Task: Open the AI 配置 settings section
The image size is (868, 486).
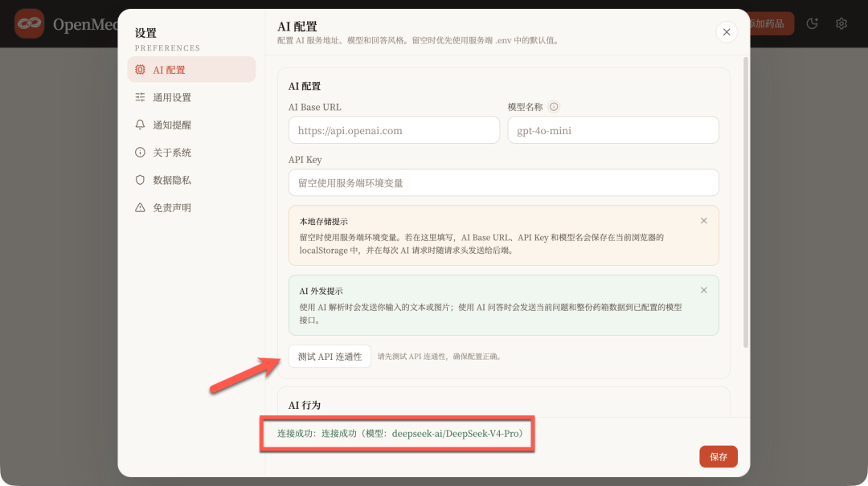Action: click(191, 70)
